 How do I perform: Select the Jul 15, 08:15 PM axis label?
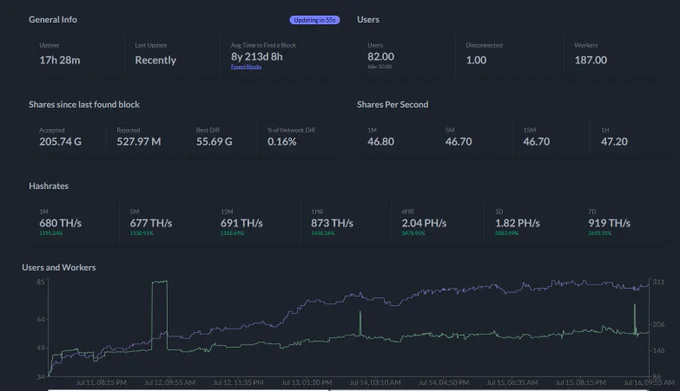581,382
